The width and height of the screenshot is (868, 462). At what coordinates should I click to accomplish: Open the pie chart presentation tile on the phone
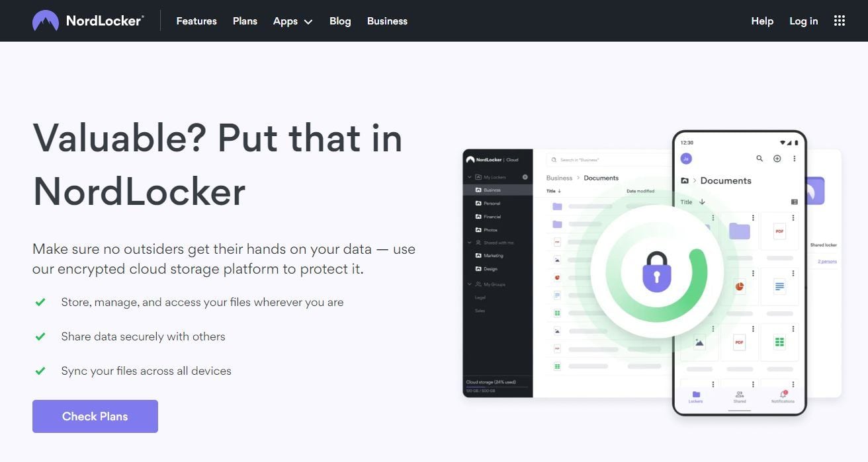click(x=739, y=287)
